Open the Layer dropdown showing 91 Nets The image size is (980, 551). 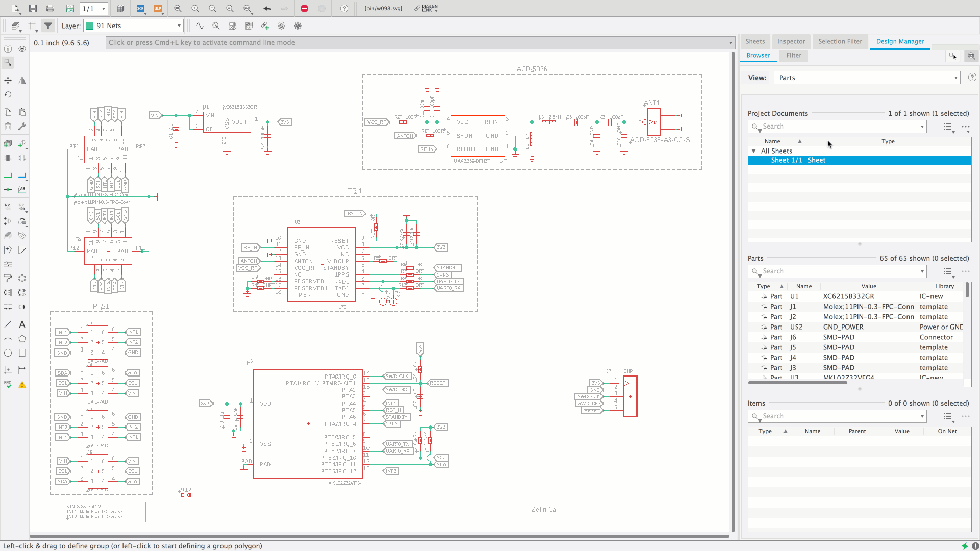tap(133, 26)
